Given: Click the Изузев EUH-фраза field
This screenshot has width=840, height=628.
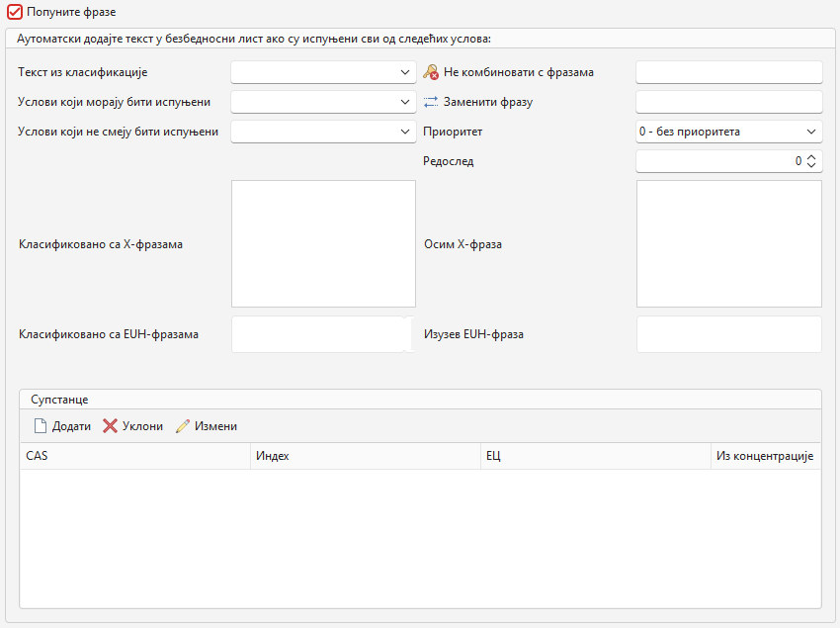Looking at the screenshot, I should 728,334.
